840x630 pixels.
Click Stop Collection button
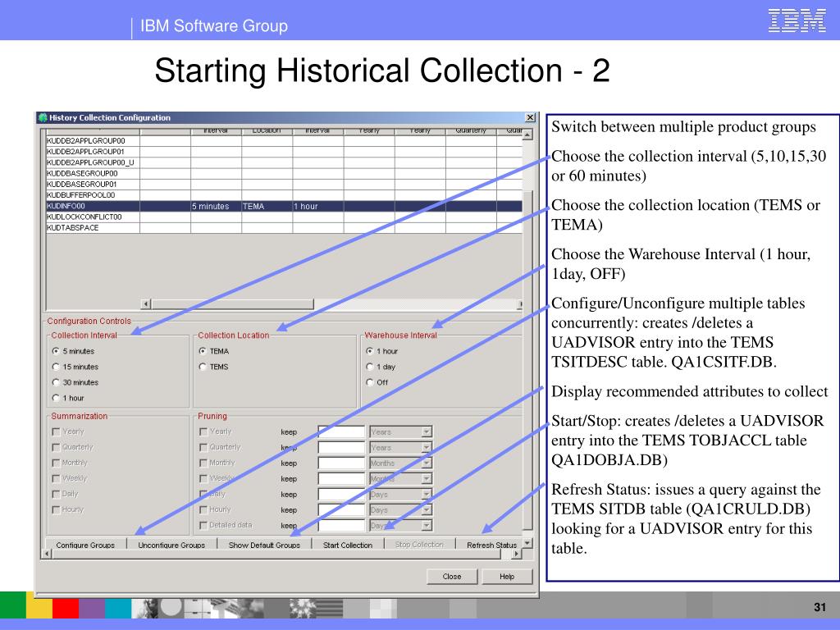pyautogui.click(x=419, y=545)
